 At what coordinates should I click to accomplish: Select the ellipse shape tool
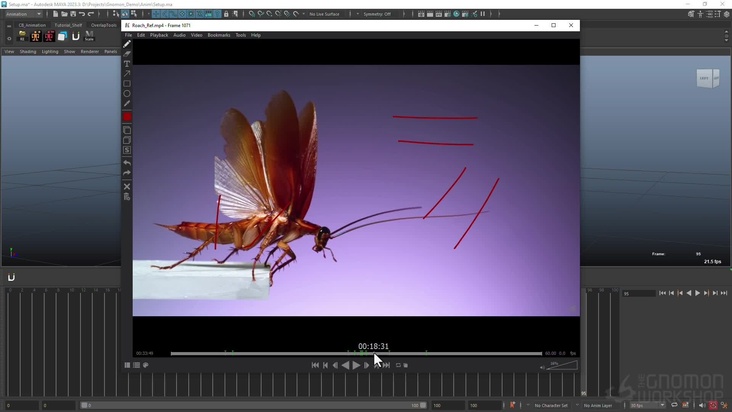pyautogui.click(x=127, y=94)
